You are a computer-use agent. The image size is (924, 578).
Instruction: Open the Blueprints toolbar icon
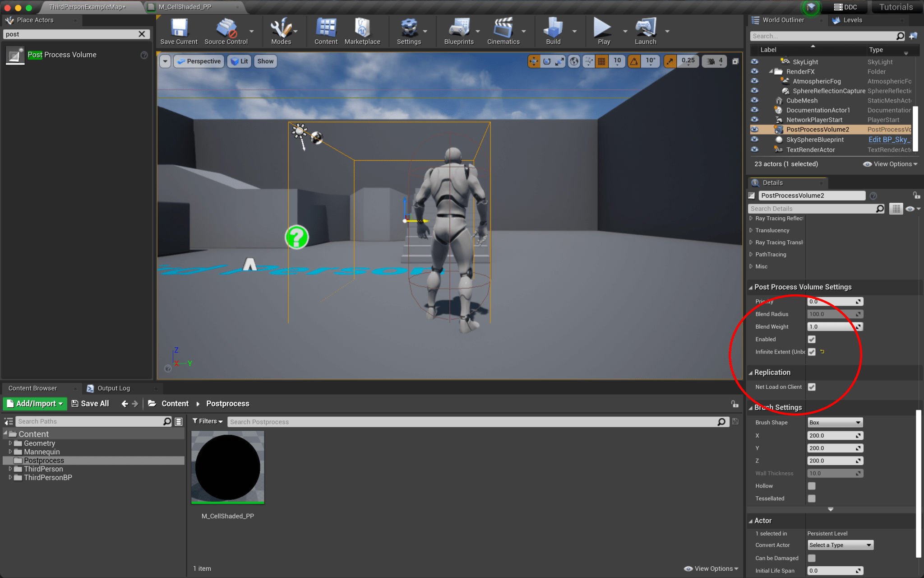pyautogui.click(x=459, y=28)
